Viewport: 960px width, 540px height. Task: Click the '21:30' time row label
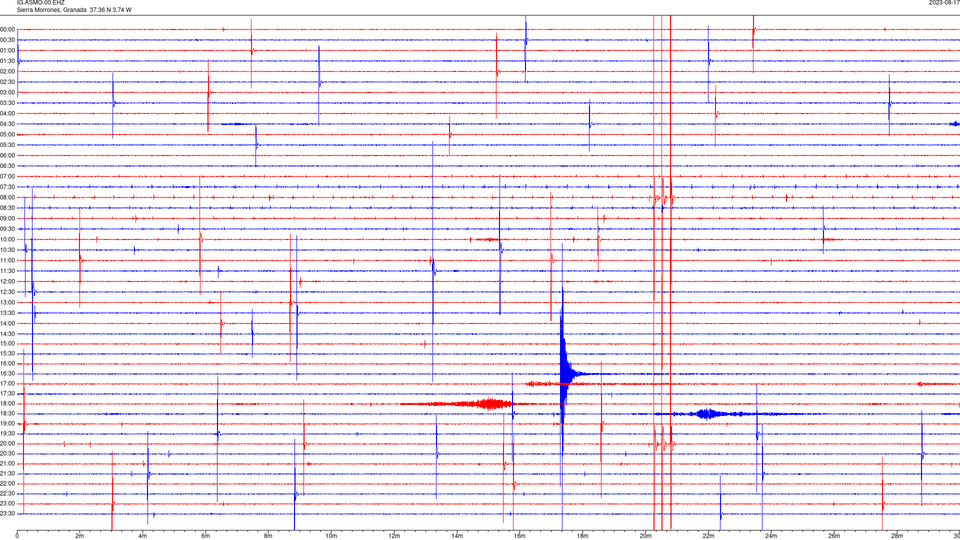pos(8,473)
